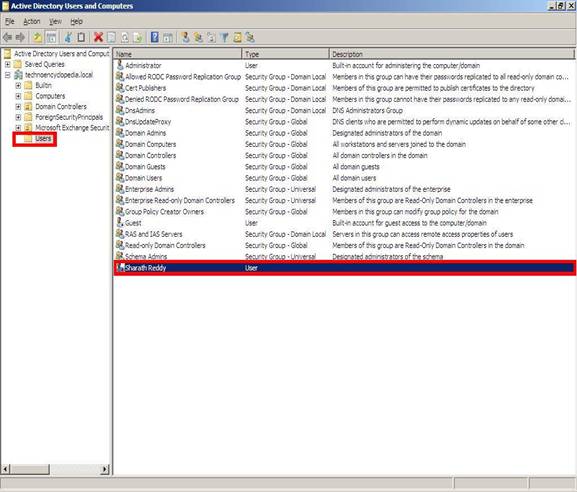
Task: Click the tree pane horizontal scrollbar thumb
Action: coord(29,469)
